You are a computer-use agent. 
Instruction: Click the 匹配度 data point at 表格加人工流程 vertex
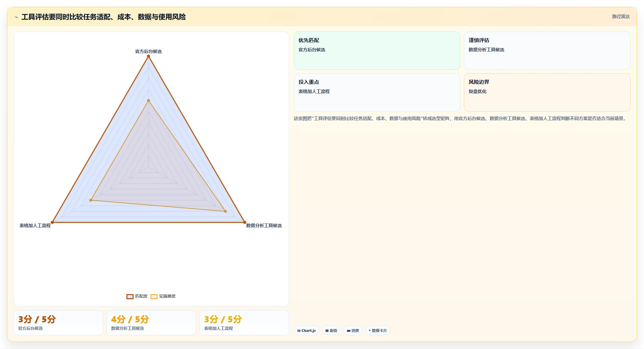coord(52,222)
